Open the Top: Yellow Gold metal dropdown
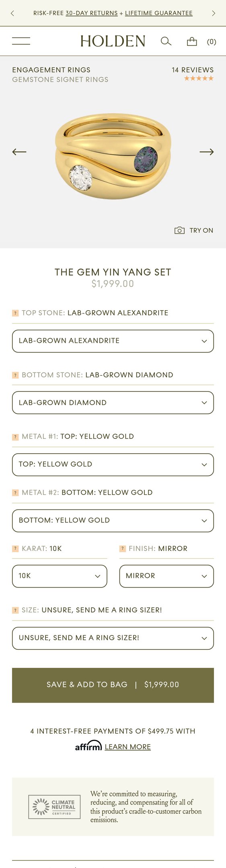226x868 pixels. [113, 465]
